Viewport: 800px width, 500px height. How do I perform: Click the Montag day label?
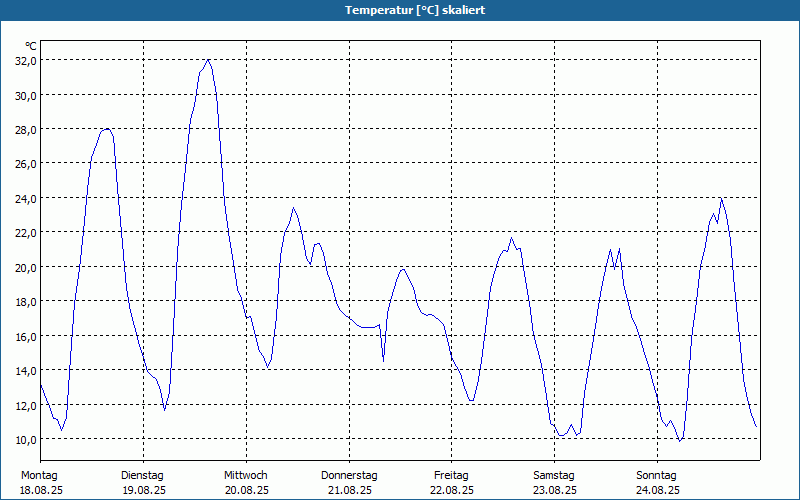[39, 476]
